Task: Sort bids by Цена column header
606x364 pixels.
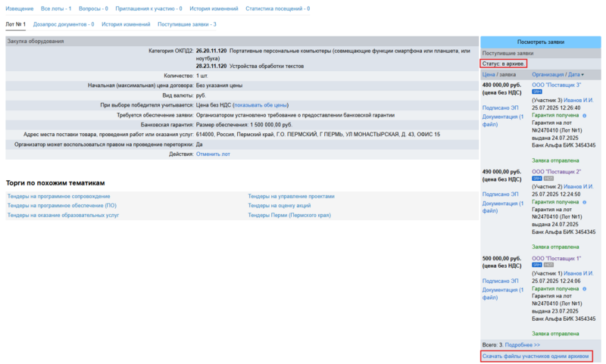Action: [x=489, y=75]
